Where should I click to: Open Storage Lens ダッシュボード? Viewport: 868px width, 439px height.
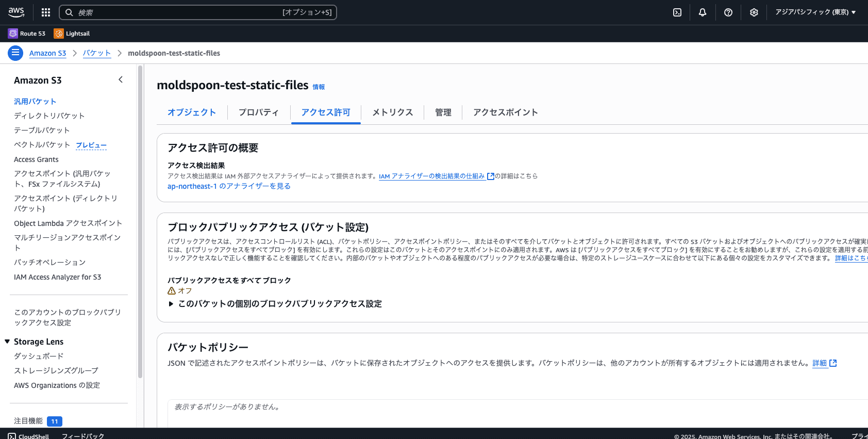39,356
